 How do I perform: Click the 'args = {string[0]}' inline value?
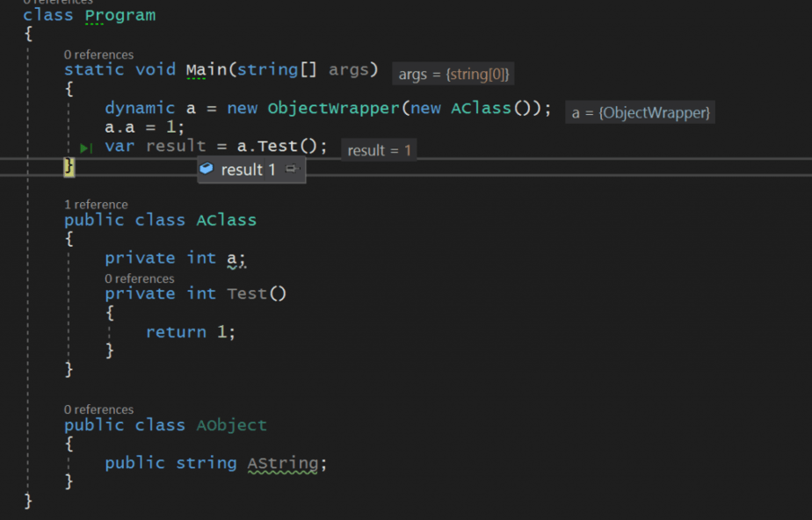coord(453,75)
